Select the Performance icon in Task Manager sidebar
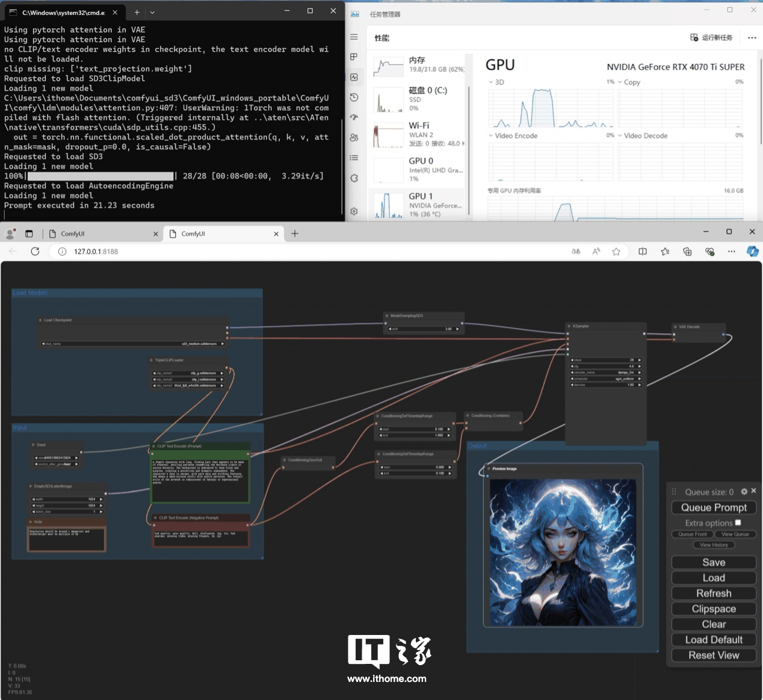The image size is (763, 700). [354, 77]
